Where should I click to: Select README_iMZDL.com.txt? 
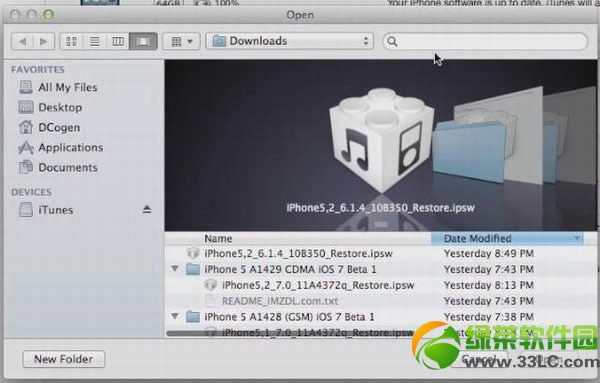tap(381, 301)
